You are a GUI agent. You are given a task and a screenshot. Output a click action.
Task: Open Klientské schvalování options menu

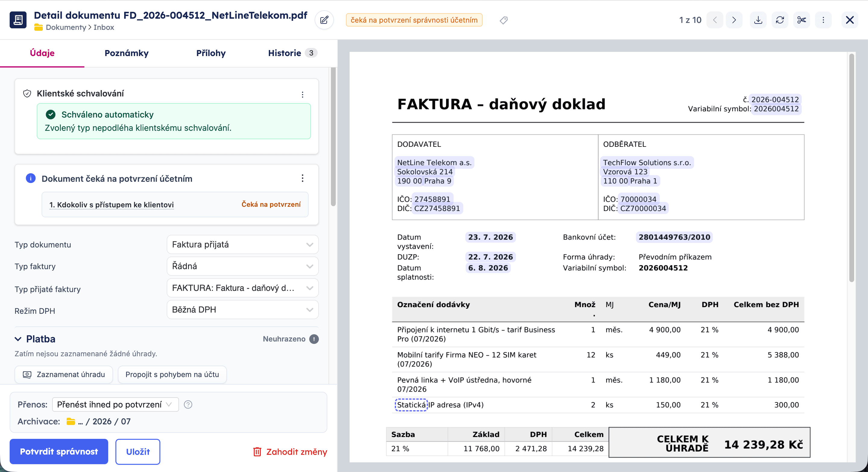302,94
